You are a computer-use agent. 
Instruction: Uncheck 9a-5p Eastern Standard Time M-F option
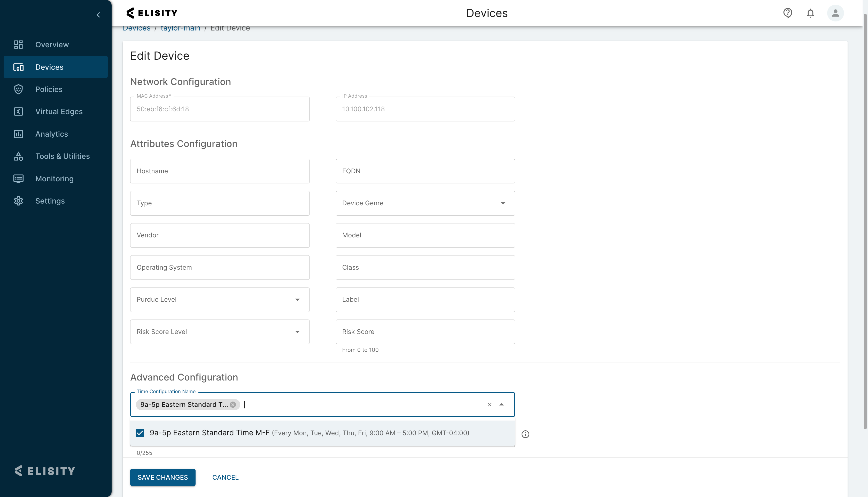coord(140,433)
